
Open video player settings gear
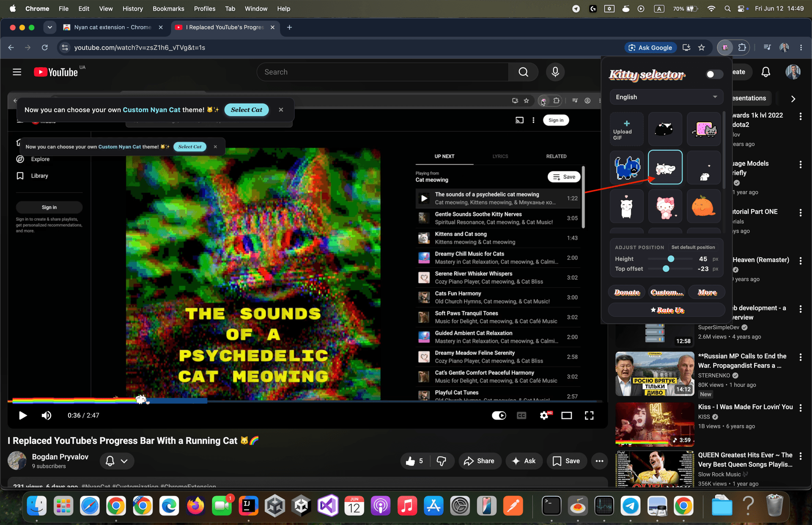tap(544, 415)
